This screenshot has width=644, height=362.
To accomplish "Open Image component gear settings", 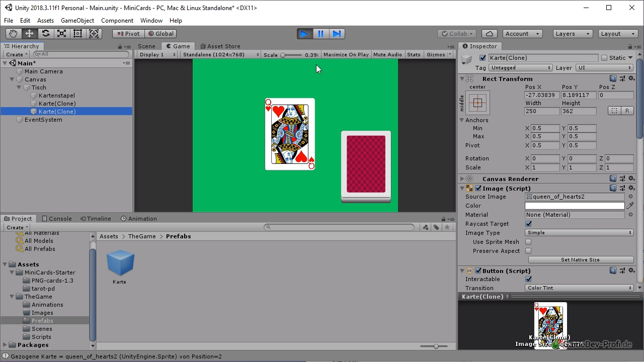I will coord(631,188).
